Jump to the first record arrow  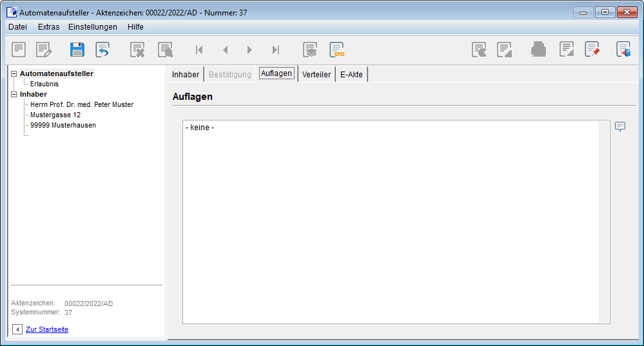coord(199,50)
